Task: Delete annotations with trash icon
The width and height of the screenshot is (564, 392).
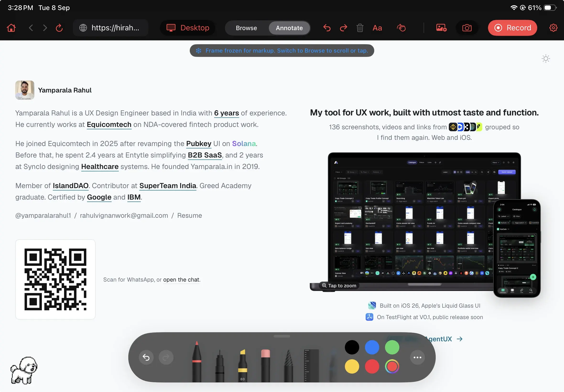Action: (360, 28)
